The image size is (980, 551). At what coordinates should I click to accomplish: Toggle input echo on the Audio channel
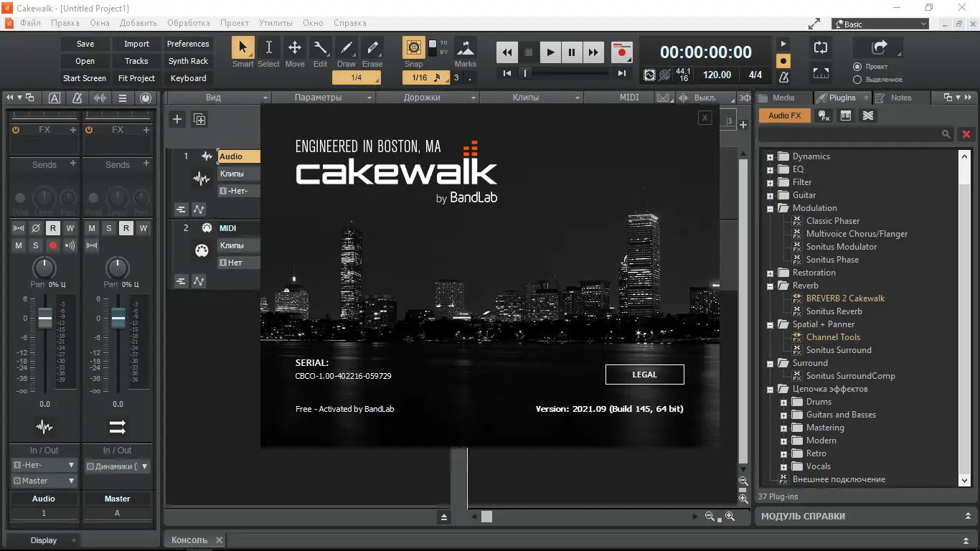[70, 245]
